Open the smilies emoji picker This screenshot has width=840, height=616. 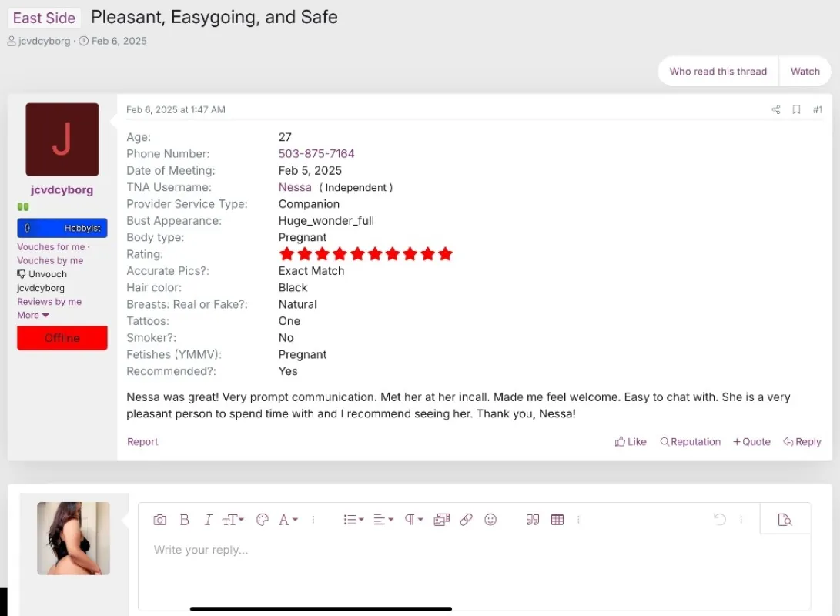[490, 520]
